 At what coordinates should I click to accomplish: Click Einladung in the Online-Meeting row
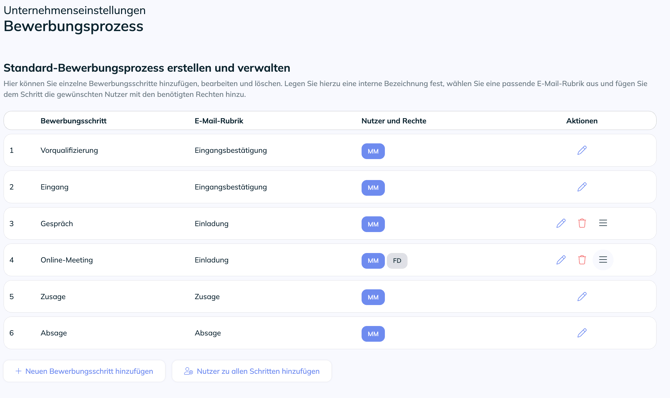click(x=212, y=260)
